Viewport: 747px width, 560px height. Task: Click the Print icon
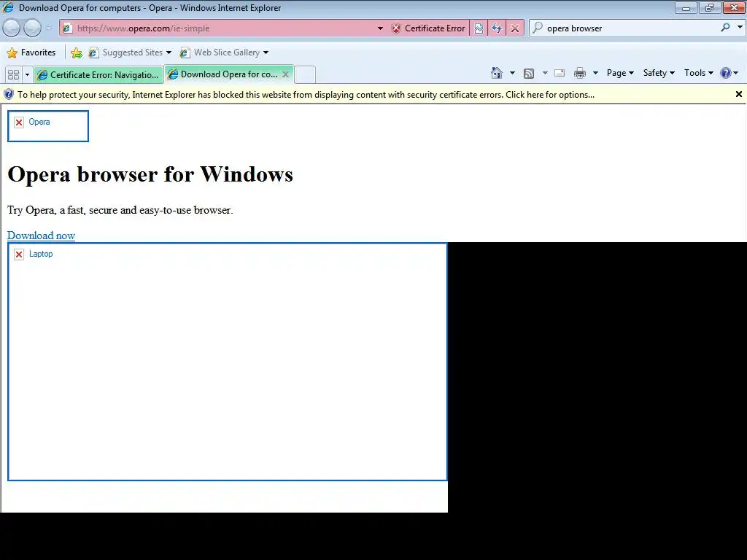point(580,73)
